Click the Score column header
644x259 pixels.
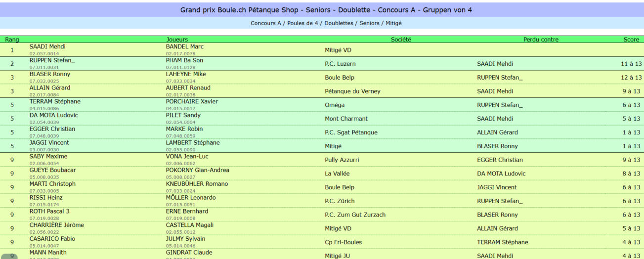click(x=632, y=40)
